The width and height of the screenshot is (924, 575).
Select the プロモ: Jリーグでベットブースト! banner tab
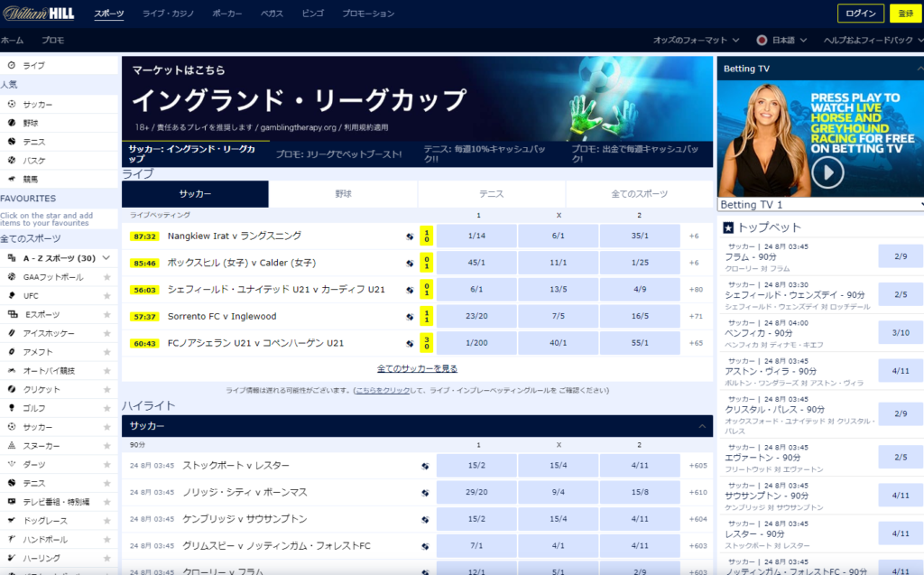pyautogui.click(x=339, y=154)
